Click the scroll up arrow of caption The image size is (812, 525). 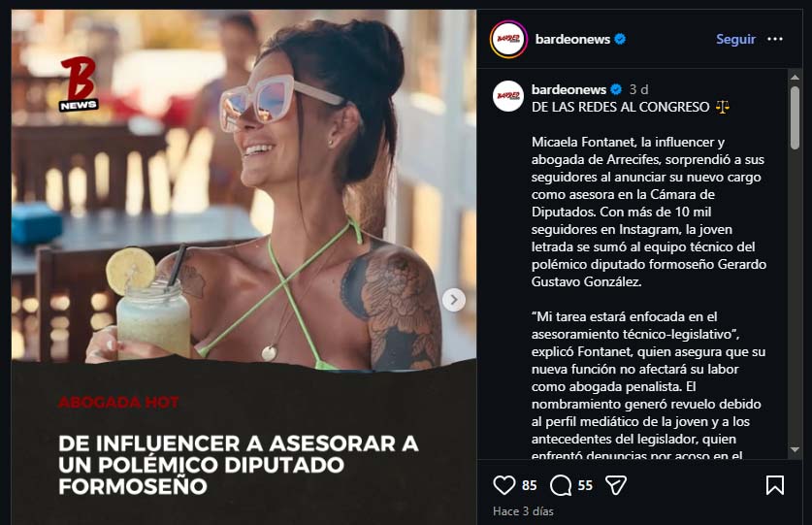click(795, 78)
